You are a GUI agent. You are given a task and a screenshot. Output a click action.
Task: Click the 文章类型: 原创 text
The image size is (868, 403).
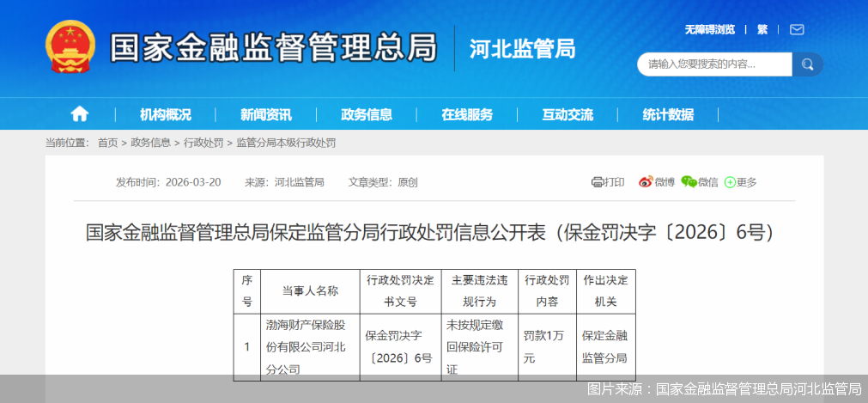383,182
